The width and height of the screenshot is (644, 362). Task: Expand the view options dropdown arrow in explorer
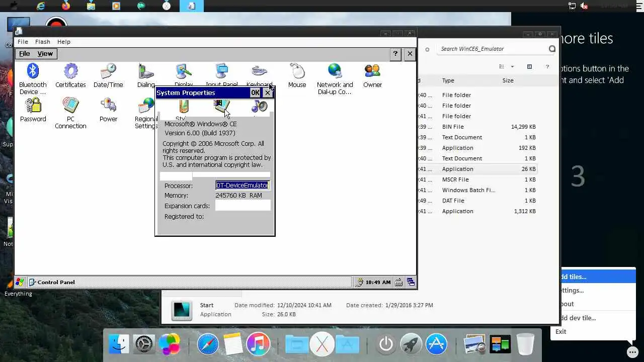click(x=512, y=66)
